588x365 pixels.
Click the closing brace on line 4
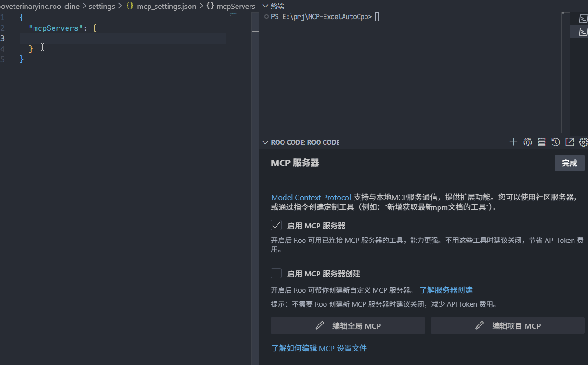[31, 49]
